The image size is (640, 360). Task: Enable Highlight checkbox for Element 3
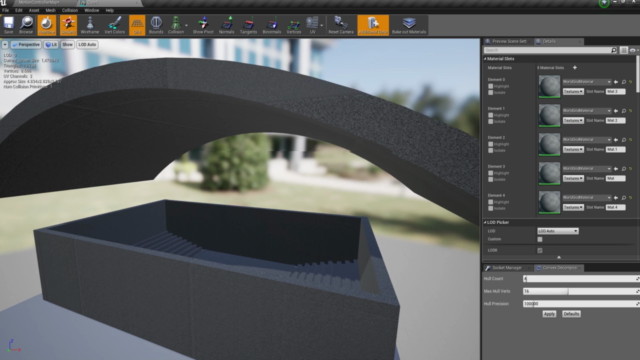tap(491, 173)
